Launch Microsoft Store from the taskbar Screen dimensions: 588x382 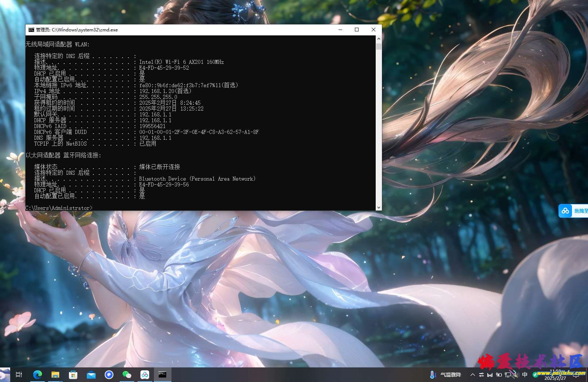(x=73, y=374)
